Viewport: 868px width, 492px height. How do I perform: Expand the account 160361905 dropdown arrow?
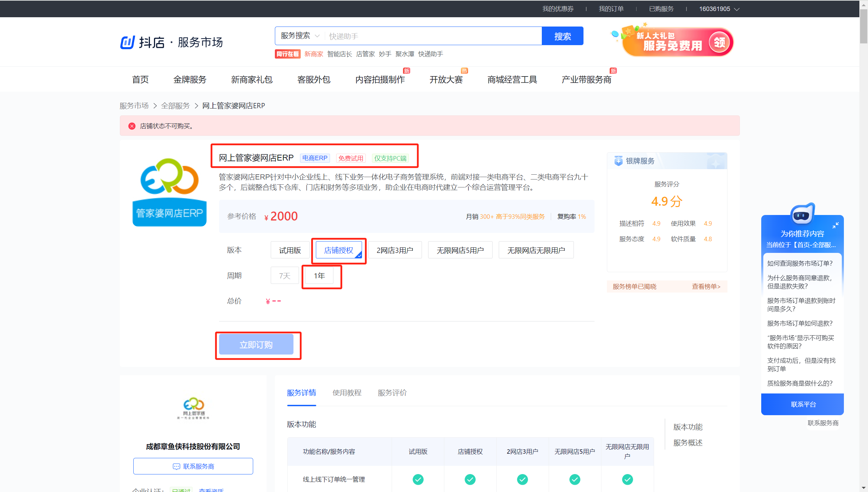point(737,9)
